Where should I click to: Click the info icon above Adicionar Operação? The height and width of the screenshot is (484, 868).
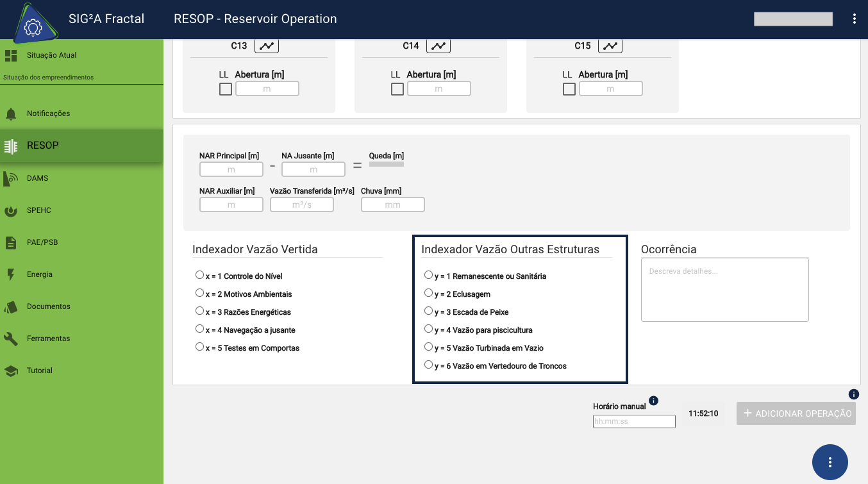click(x=853, y=394)
